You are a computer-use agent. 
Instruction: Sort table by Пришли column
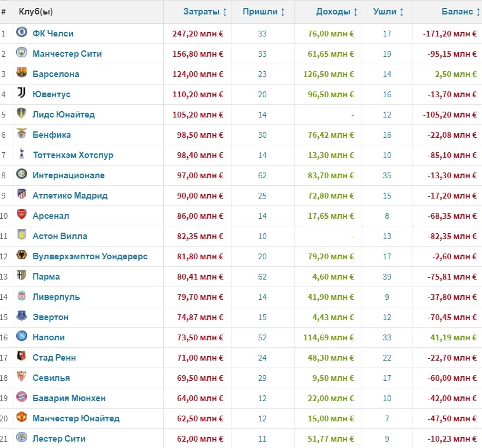click(x=263, y=12)
